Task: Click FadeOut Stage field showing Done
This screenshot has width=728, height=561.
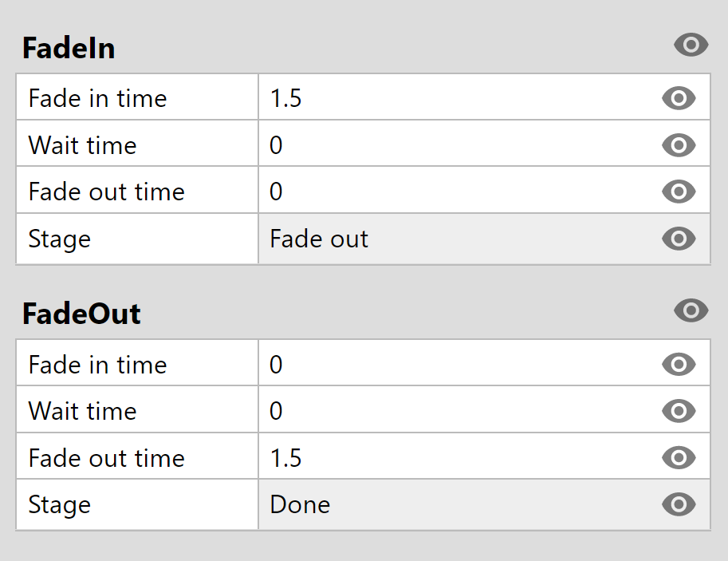Action: pos(458,505)
